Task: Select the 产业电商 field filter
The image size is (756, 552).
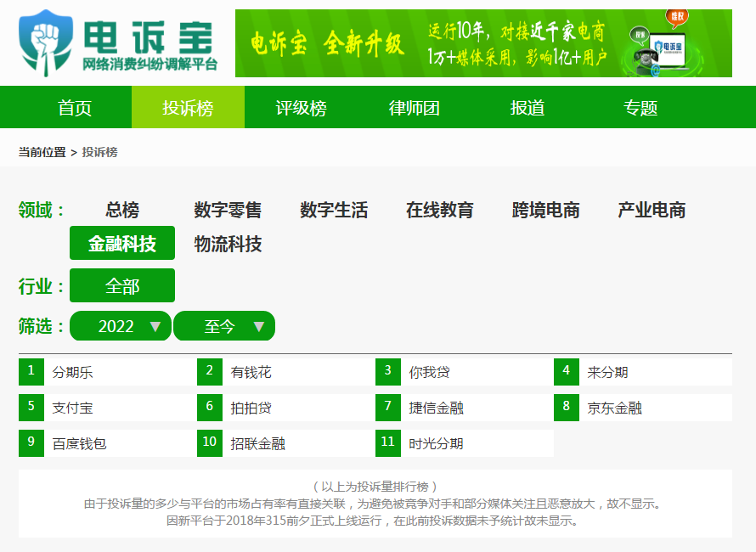Action: (652, 211)
